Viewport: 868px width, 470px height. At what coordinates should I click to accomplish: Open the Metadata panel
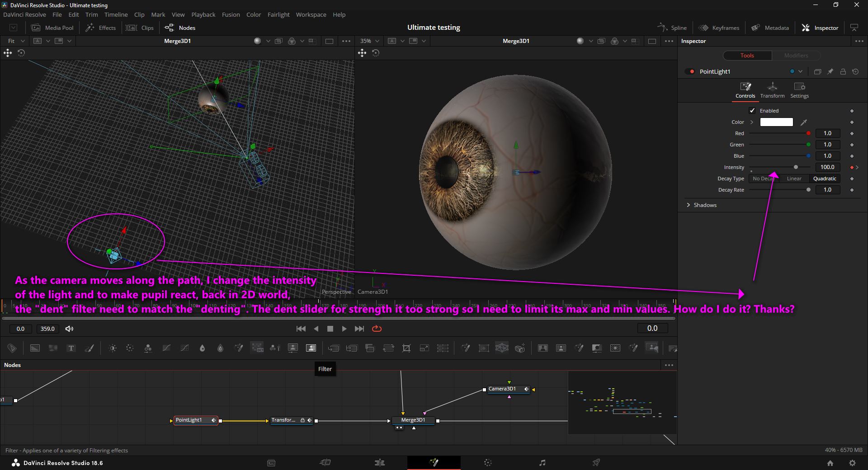(770, 28)
